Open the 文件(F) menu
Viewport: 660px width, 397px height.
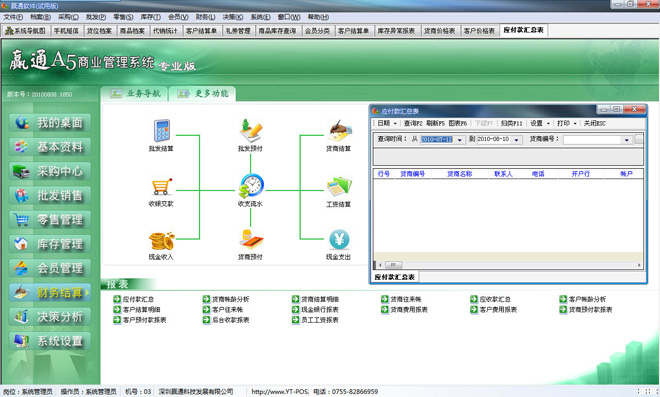13,17
